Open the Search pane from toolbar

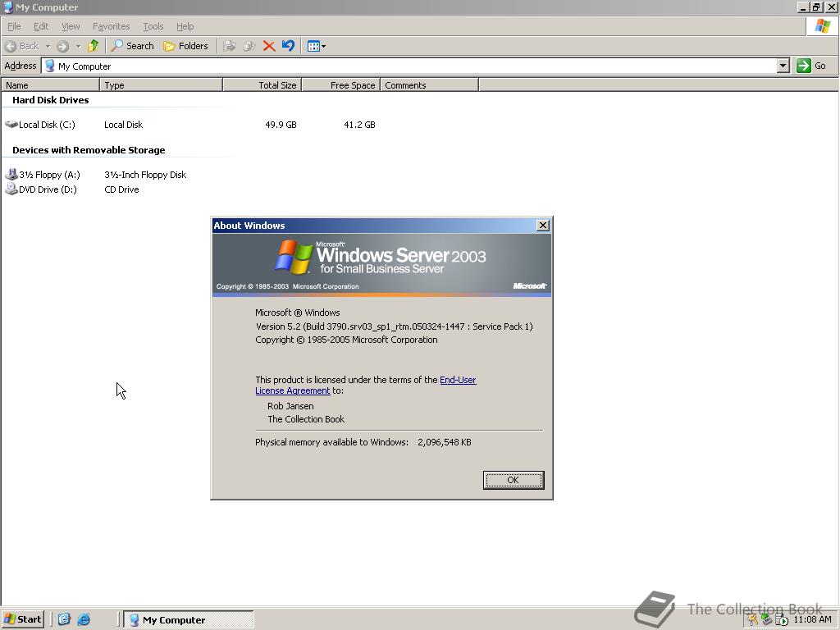[132, 46]
